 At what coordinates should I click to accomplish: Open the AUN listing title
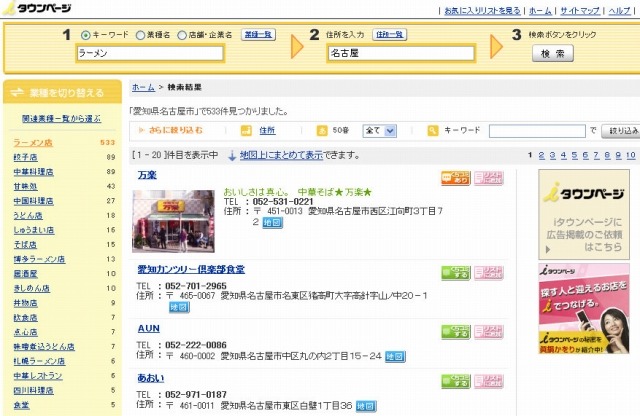click(x=149, y=329)
